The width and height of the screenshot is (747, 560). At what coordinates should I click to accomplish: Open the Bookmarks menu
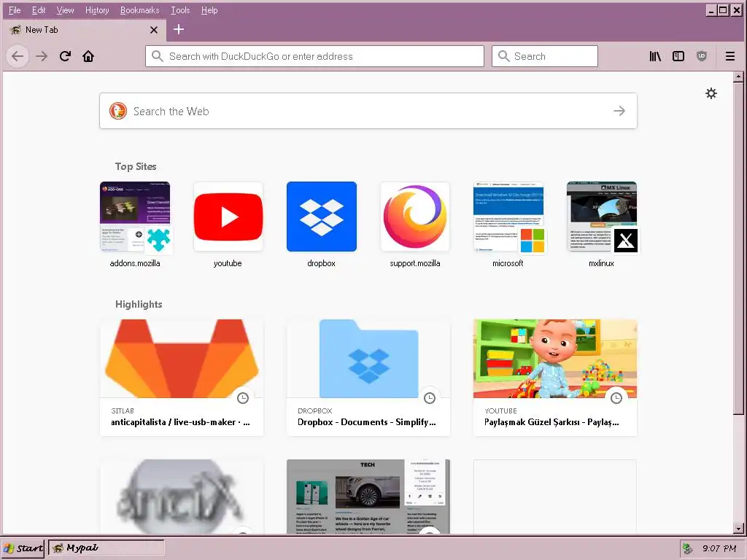[139, 10]
